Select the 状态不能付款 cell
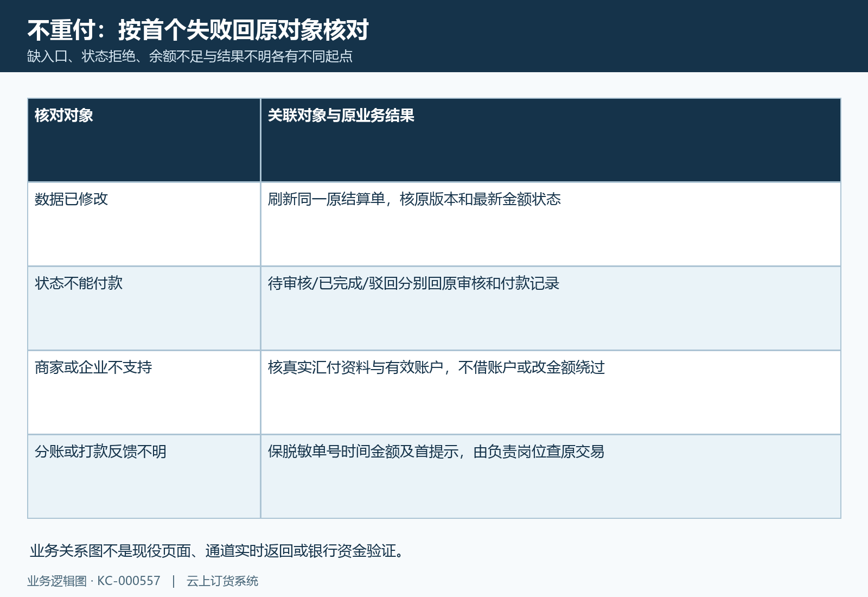 coord(144,308)
